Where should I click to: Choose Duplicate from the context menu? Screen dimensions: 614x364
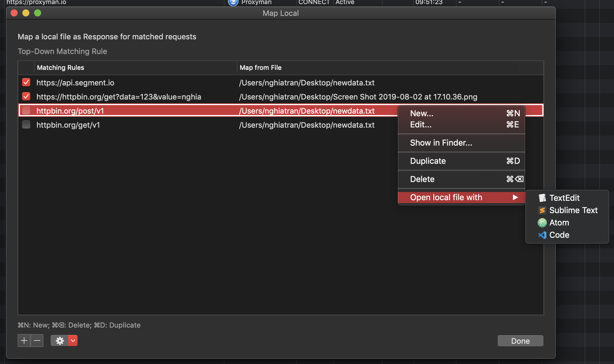(x=428, y=161)
